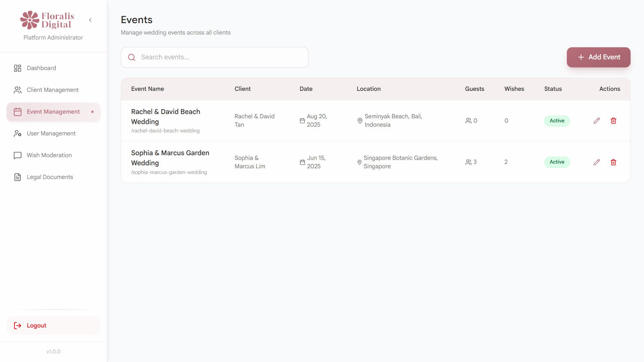Click the Dashboard grid icon
Screen dimensions: 644x362
pyautogui.click(x=17, y=68)
